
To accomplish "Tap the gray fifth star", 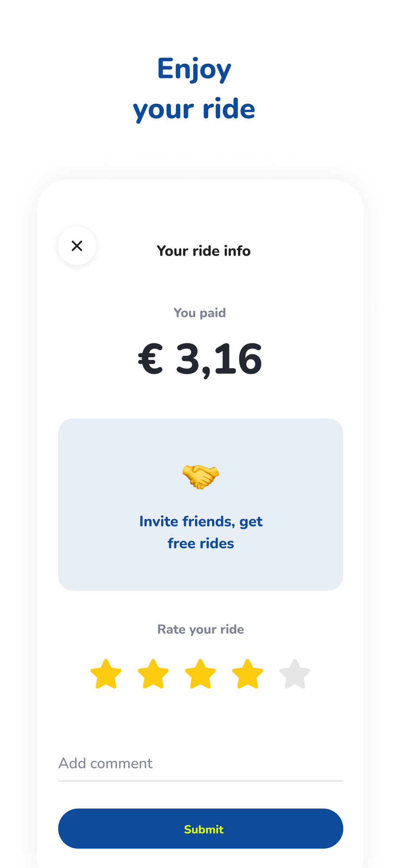I will click(295, 674).
